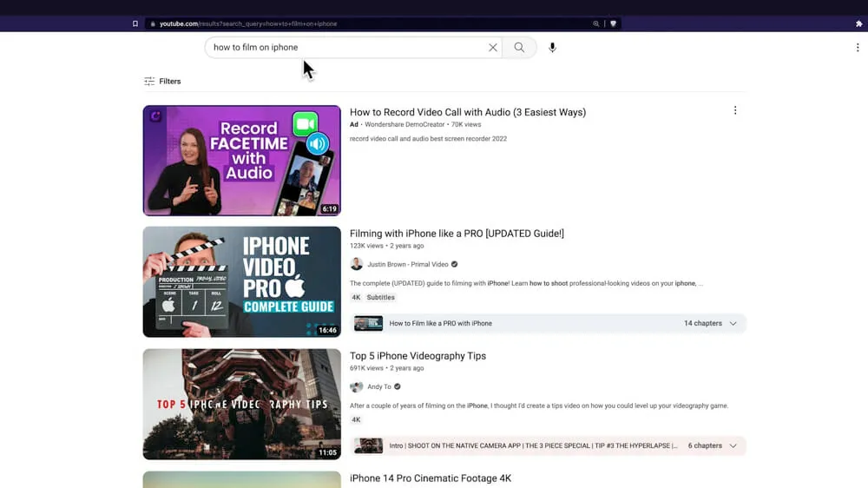The height and width of the screenshot is (488, 868).
Task: Click Justin Brown channel avatar
Action: [356, 264]
